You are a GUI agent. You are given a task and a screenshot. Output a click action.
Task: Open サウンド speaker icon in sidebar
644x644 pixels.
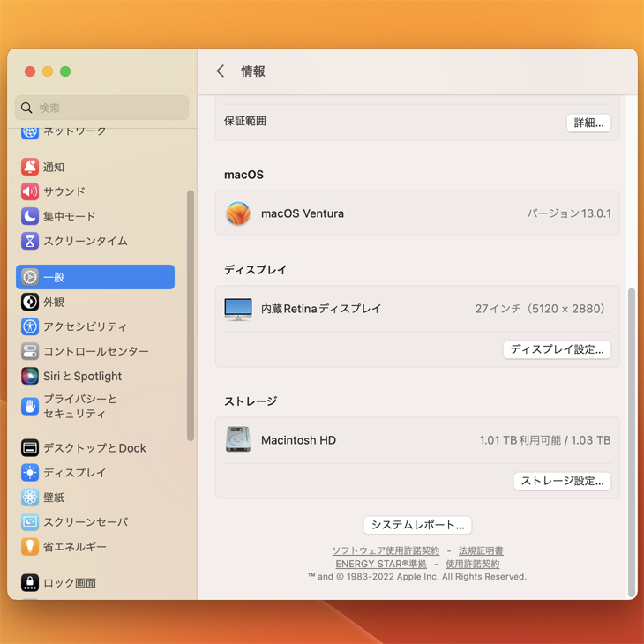[x=30, y=191]
